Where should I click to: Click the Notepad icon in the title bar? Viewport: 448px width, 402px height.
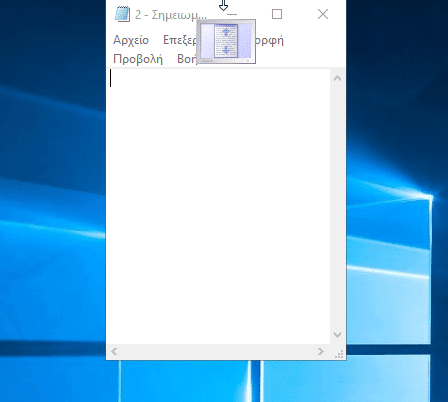pyautogui.click(x=122, y=14)
